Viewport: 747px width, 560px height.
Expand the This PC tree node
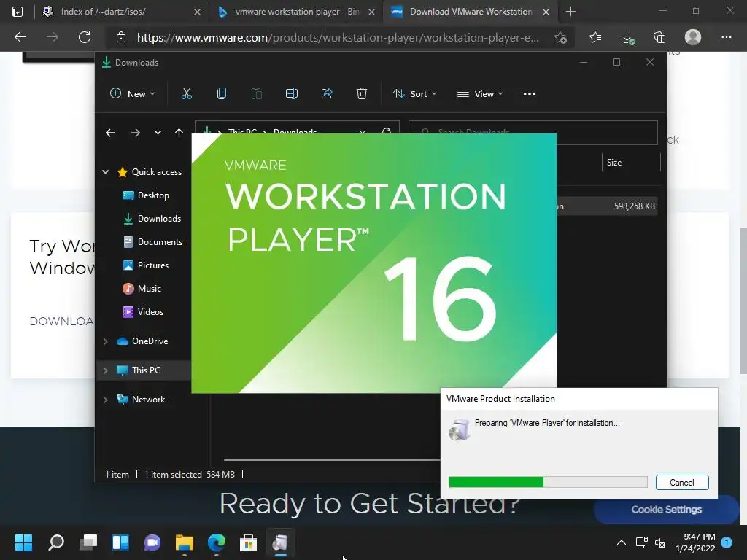click(105, 370)
